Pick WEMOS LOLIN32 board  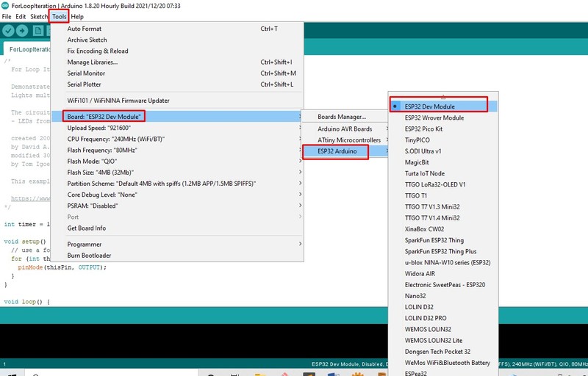[x=443, y=329]
